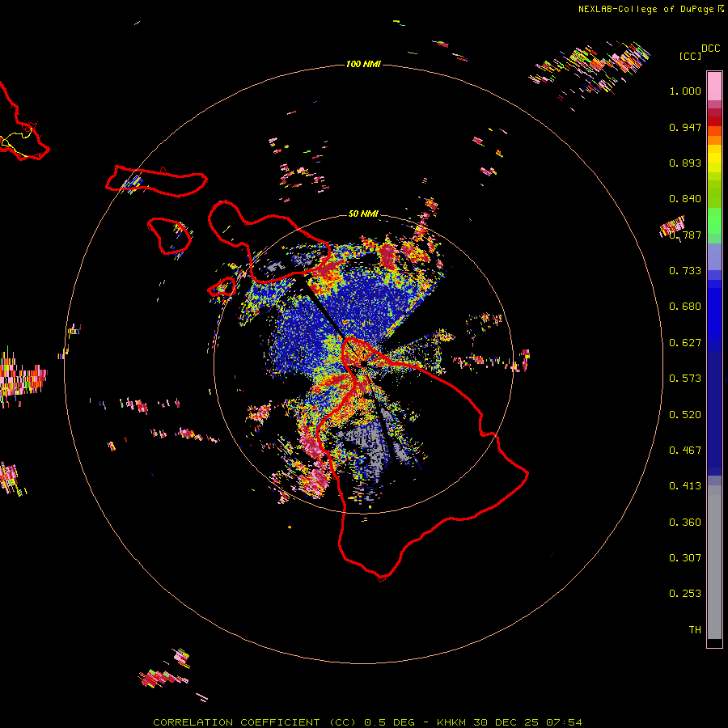
Task: Click the 0.893 scale value
Action: (685, 163)
